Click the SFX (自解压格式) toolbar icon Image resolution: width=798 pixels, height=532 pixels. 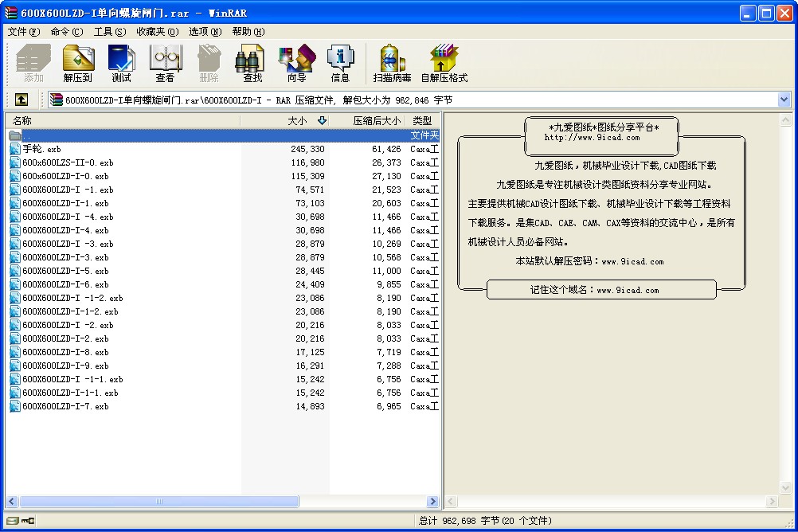[444, 64]
